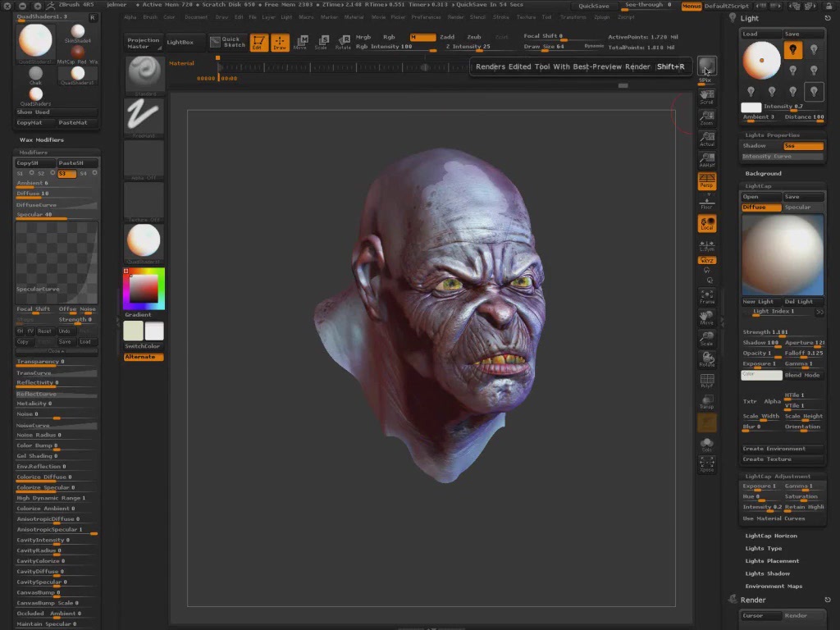Screen dimensions: 840x630
Task: Click the Rotate view icon in right shelf
Action: coord(706,359)
